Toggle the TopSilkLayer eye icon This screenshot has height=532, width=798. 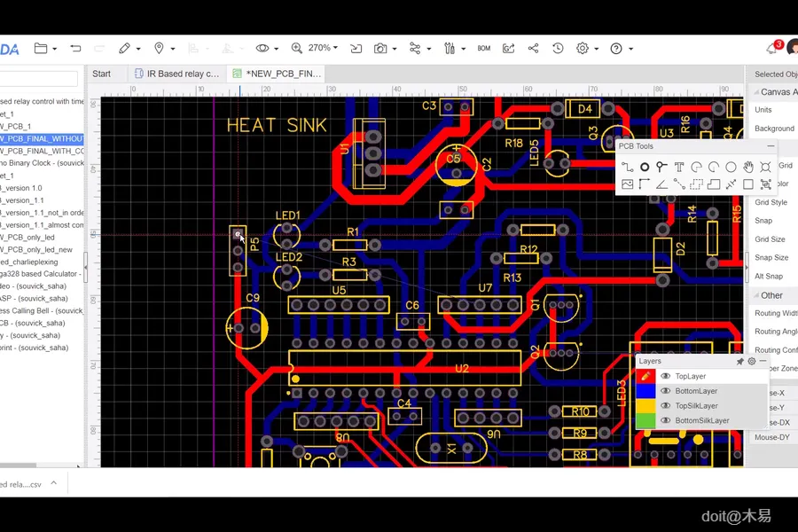coord(666,405)
